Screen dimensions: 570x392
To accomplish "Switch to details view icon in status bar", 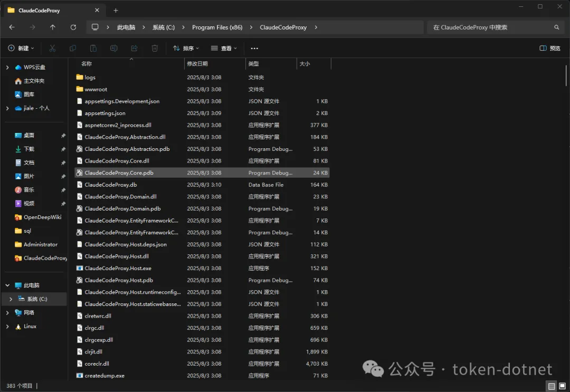I will pos(552,386).
